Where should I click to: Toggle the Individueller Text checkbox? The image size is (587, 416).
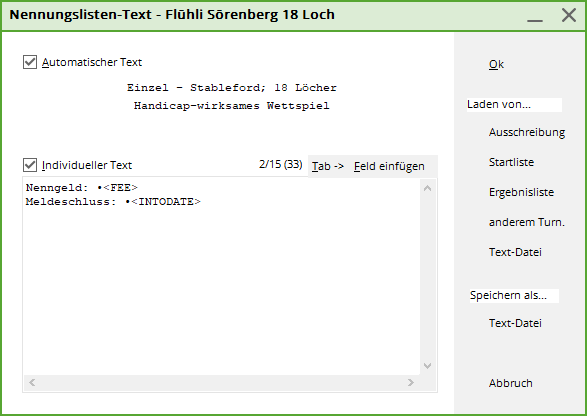(x=30, y=165)
